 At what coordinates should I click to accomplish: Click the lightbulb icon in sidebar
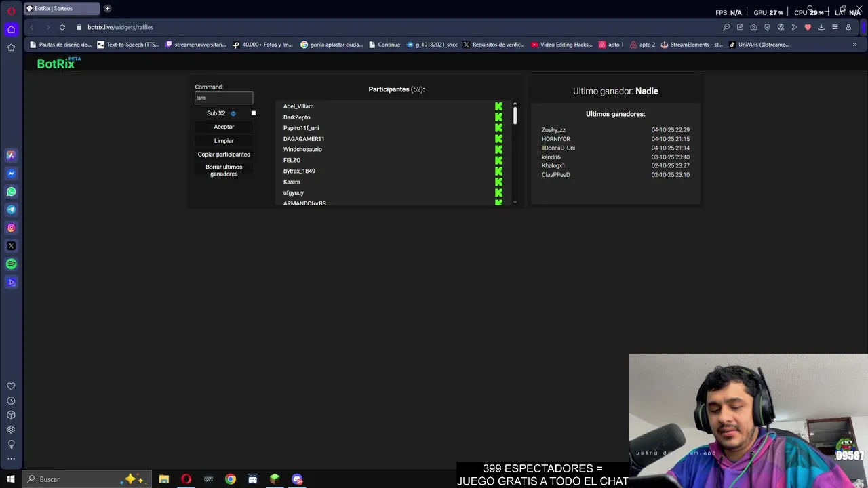11,444
